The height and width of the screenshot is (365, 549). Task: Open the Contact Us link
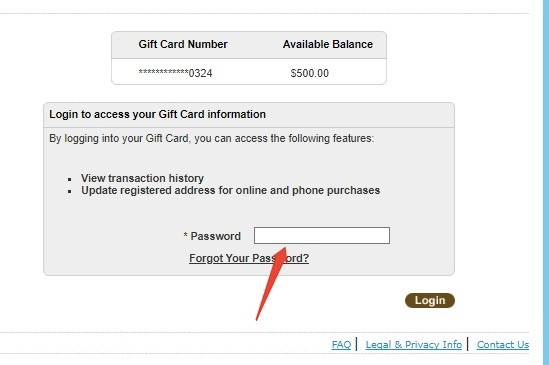coord(503,345)
